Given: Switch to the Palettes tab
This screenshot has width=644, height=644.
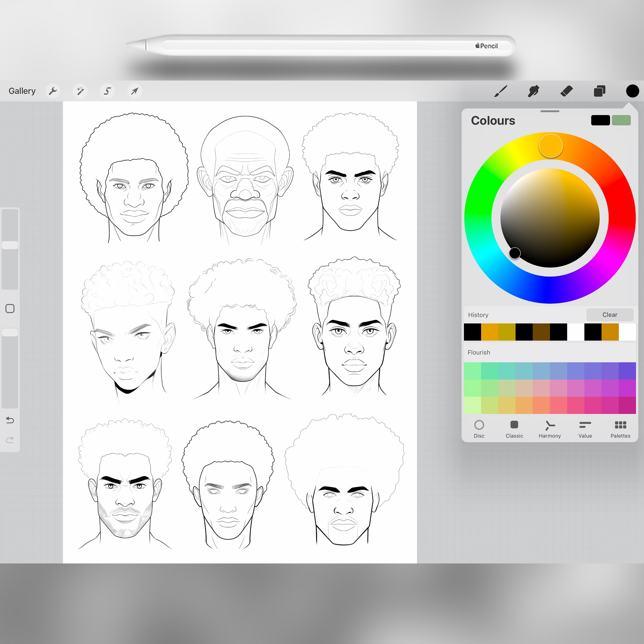Looking at the screenshot, I should [620, 429].
